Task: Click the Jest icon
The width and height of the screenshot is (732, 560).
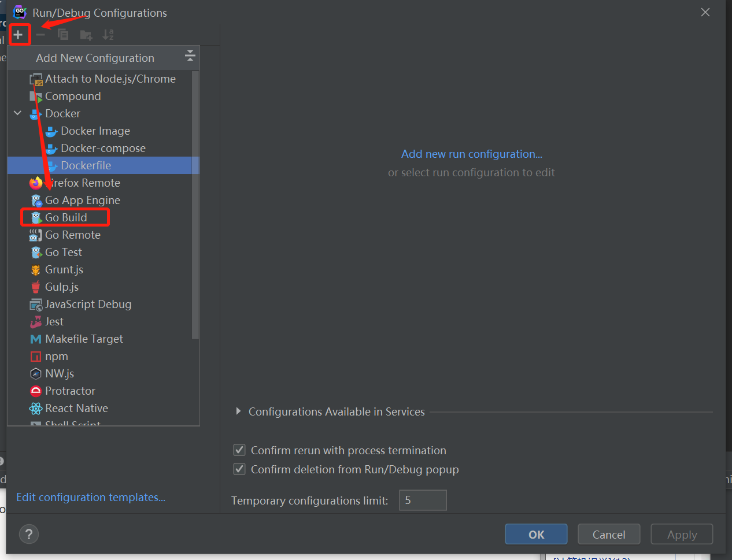Action: click(36, 322)
